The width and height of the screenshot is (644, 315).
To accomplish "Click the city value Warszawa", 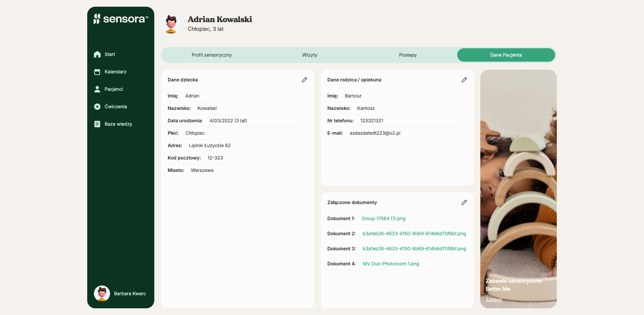I will click(x=202, y=170).
